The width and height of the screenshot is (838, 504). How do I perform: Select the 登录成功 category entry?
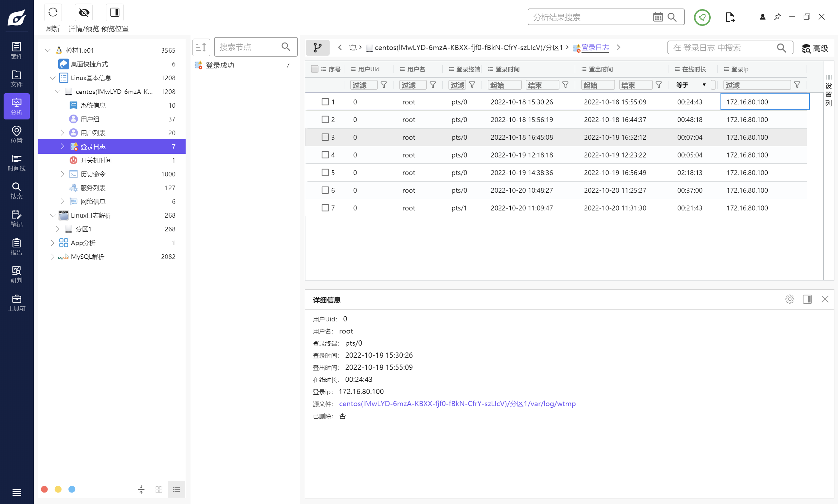pyautogui.click(x=220, y=65)
